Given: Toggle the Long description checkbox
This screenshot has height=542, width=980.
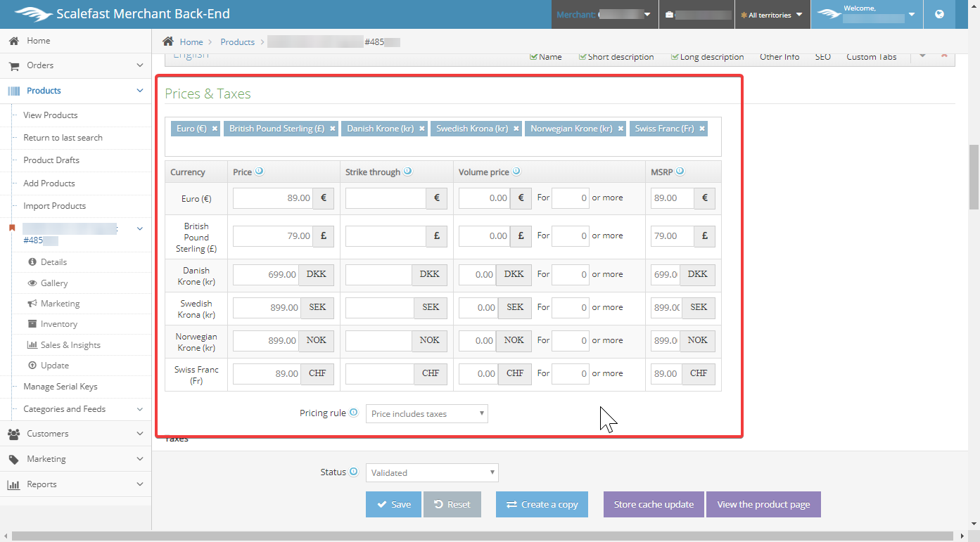Looking at the screenshot, I should coord(675,57).
